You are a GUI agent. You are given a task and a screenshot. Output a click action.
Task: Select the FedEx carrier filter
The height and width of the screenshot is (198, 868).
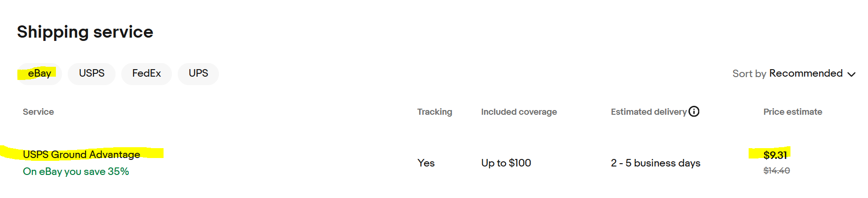pos(147,73)
